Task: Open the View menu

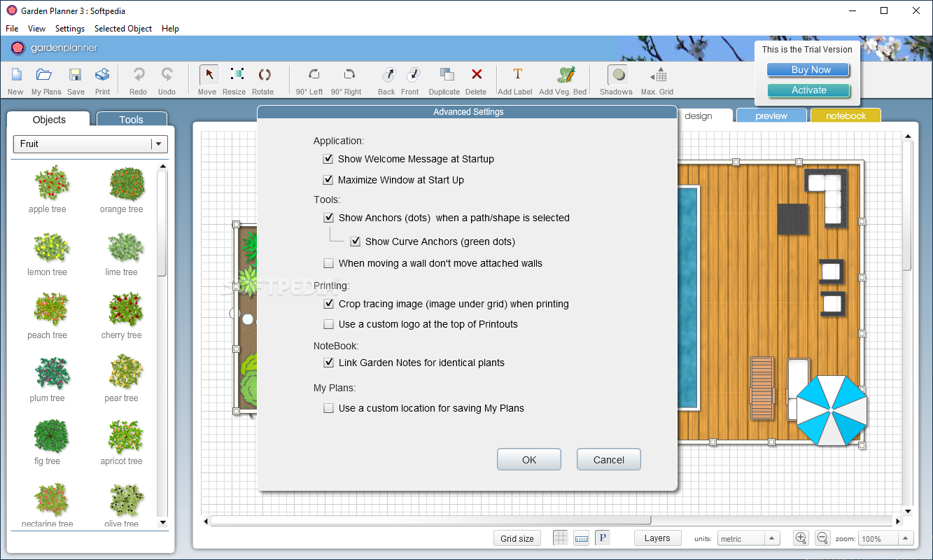Action: [36, 29]
